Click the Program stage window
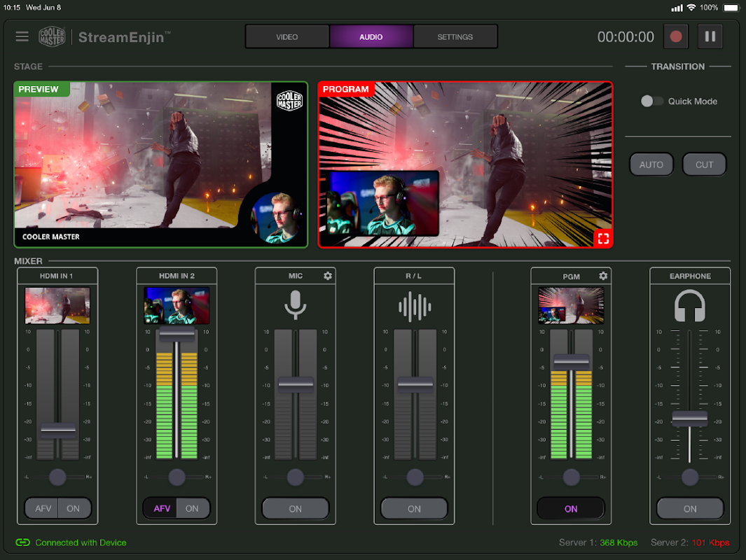The height and width of the screenshot is (560, 746). 465,164
